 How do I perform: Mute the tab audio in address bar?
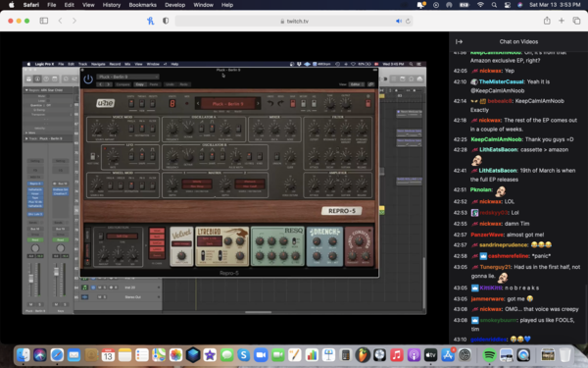coord(399,21)
